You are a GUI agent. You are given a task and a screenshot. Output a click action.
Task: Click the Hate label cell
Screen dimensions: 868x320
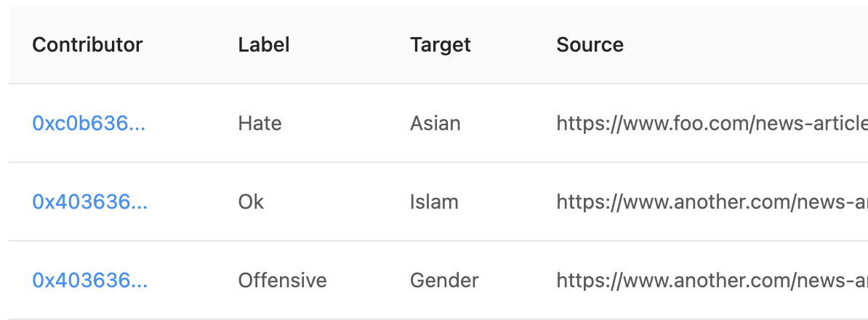[x=260, y=123]
